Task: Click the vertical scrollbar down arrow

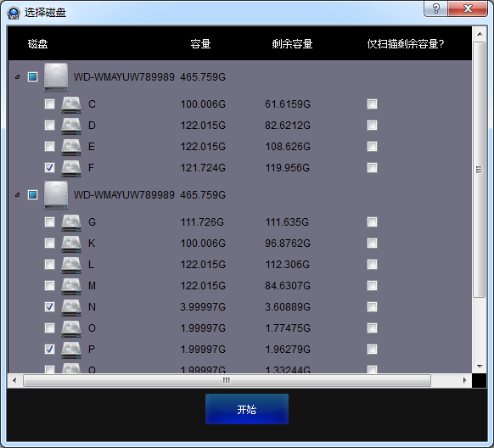Action: click(480, 367)
